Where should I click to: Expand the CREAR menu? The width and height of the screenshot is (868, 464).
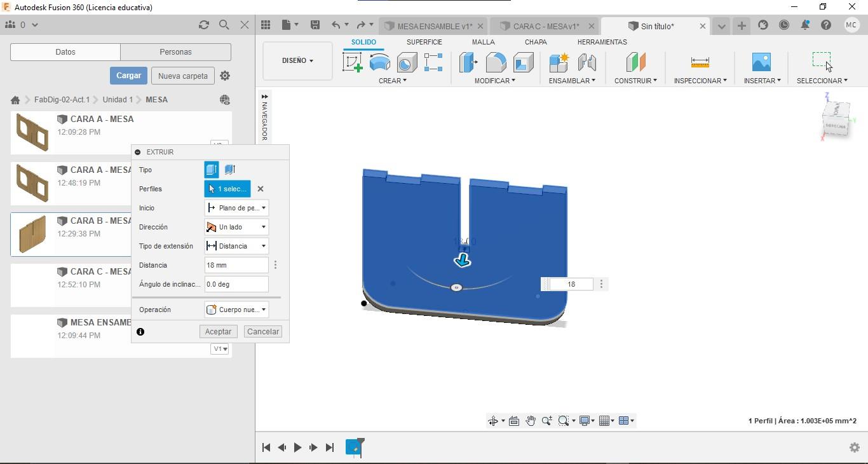(x=393, y=81)
